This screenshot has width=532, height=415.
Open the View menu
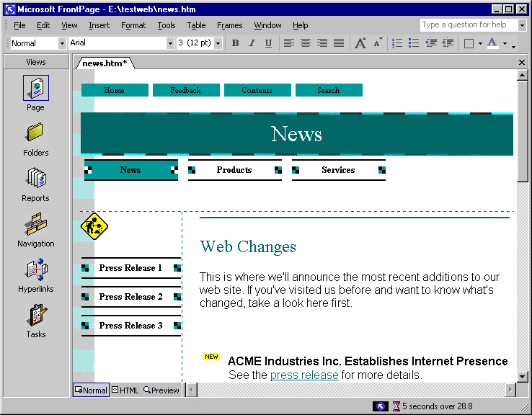pos(69,25)
